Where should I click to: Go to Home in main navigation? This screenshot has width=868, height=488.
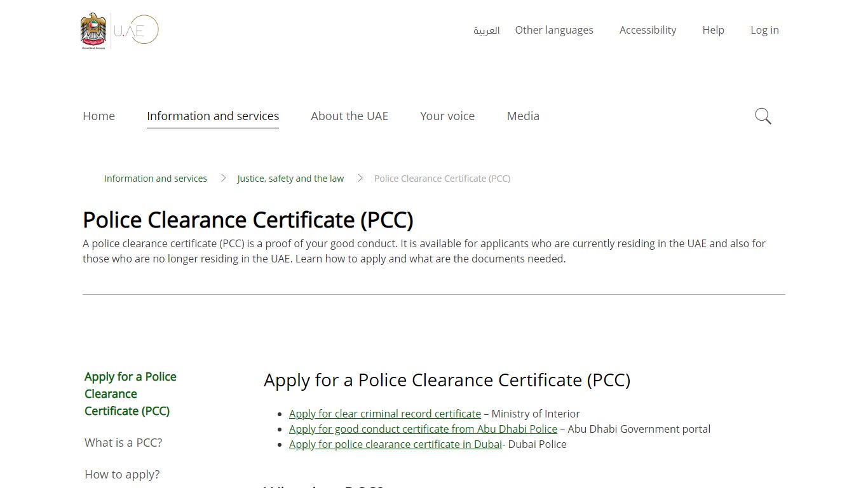tap(98, 116)
